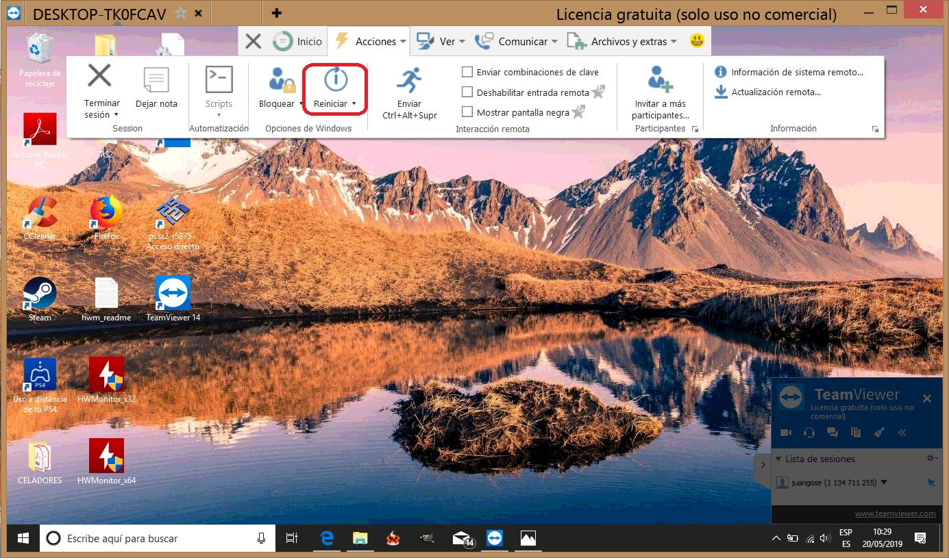The image size is (949, 560).
Task: Select the CCleaner desktop icon
Action: coord(40,218)
